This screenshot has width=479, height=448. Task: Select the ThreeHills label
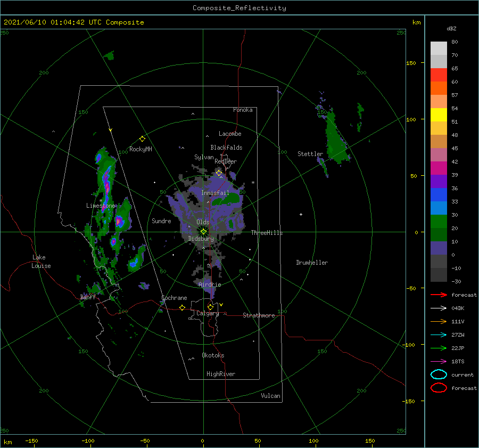click(267, 233)
